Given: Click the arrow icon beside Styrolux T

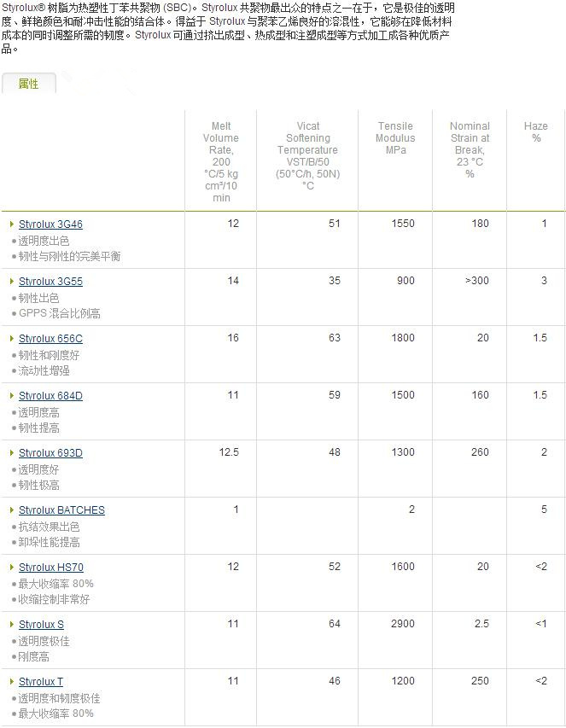Looking at the screenshot, I should 12,682.
